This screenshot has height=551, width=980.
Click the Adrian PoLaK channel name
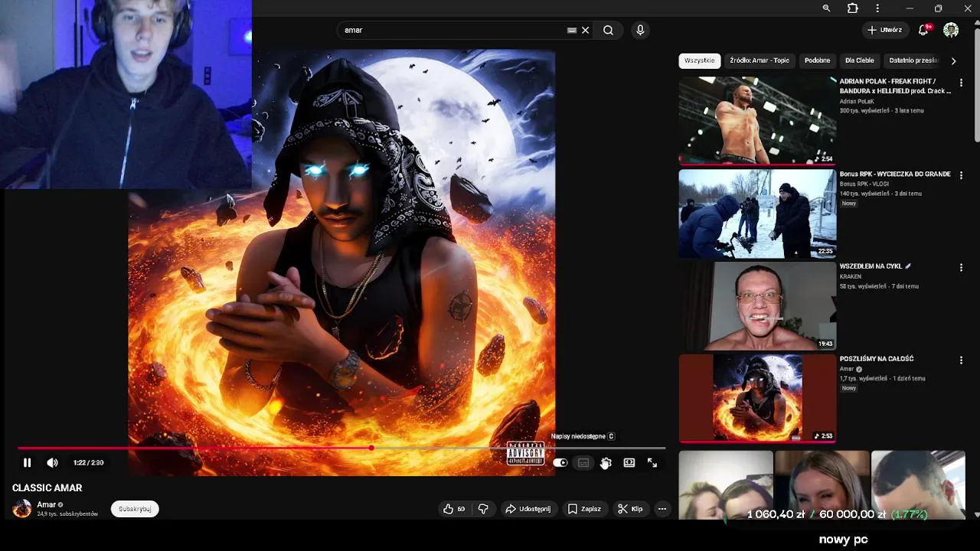857,101
